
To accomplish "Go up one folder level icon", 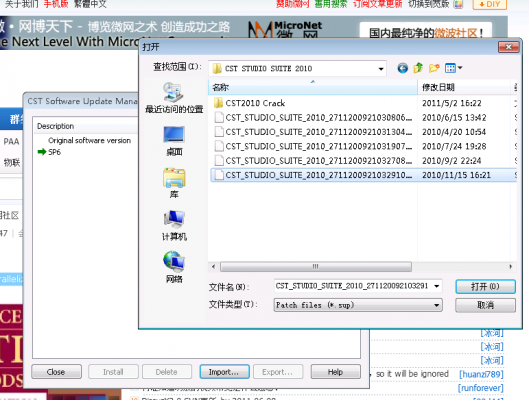I will pos(418,68).
